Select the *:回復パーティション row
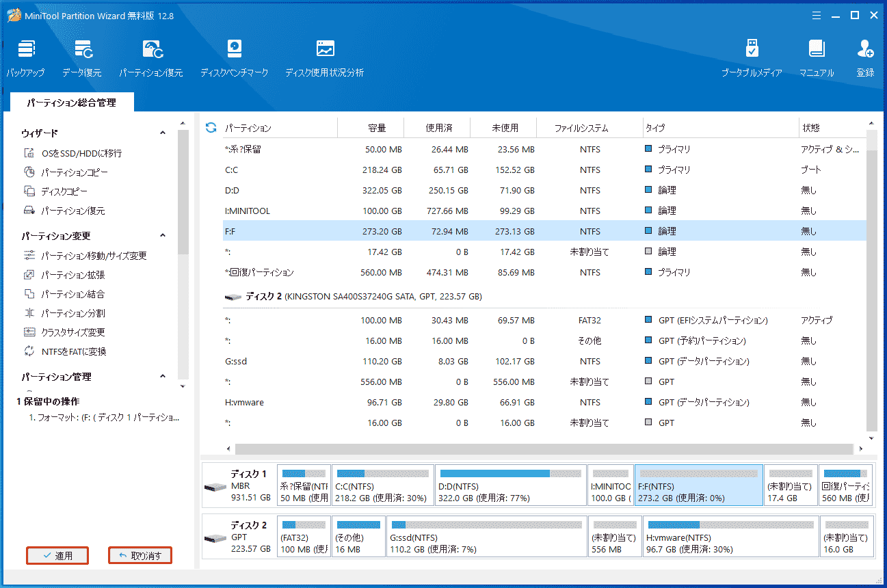Screen dimensions: 887x588 (544, 272)
